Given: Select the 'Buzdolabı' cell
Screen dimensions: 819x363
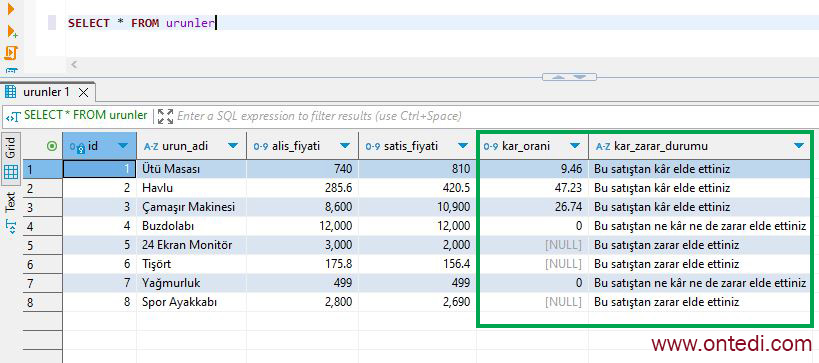Looking at the screenshot, I should pyautogui.click(x=192, y=227).
